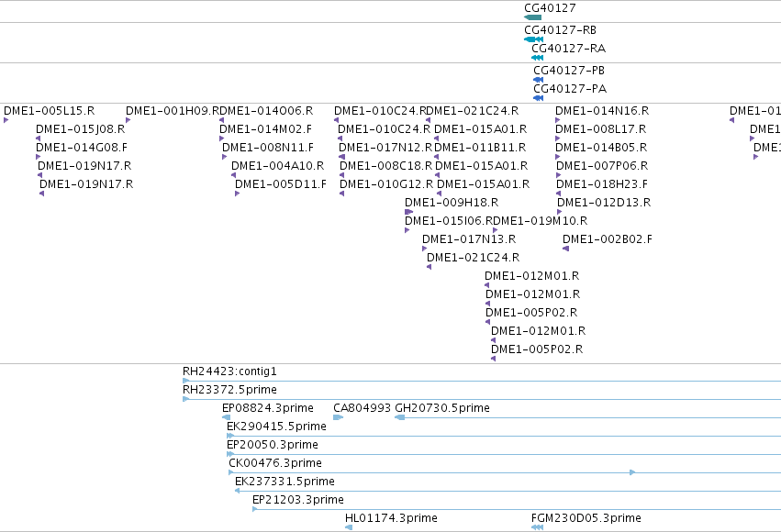Open the DME1-014G08.F feature label

click(82, 148)
